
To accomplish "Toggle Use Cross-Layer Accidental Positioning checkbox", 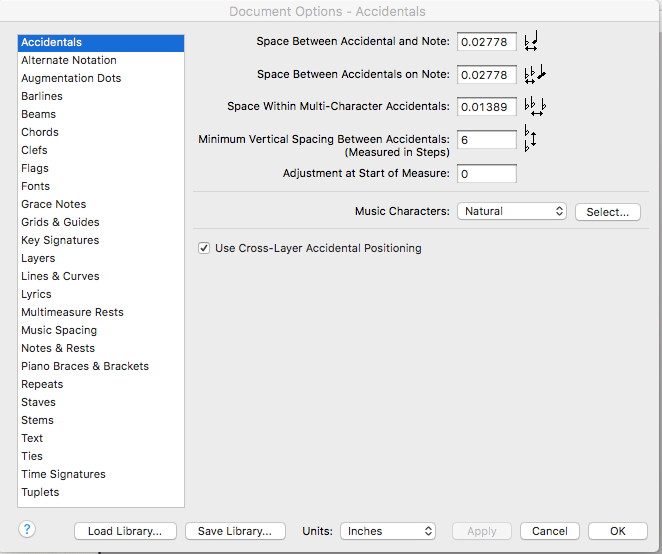I will click(204, 248).
